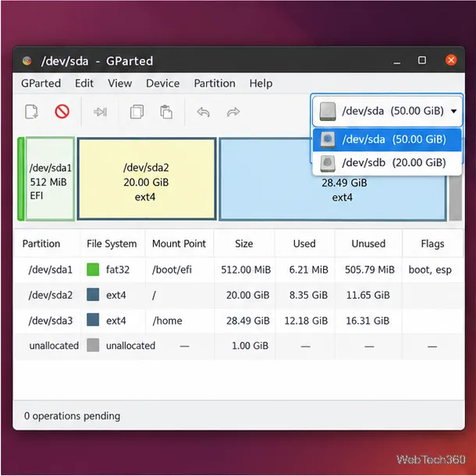
Task: Open the GParted menu
Action: 41,83
